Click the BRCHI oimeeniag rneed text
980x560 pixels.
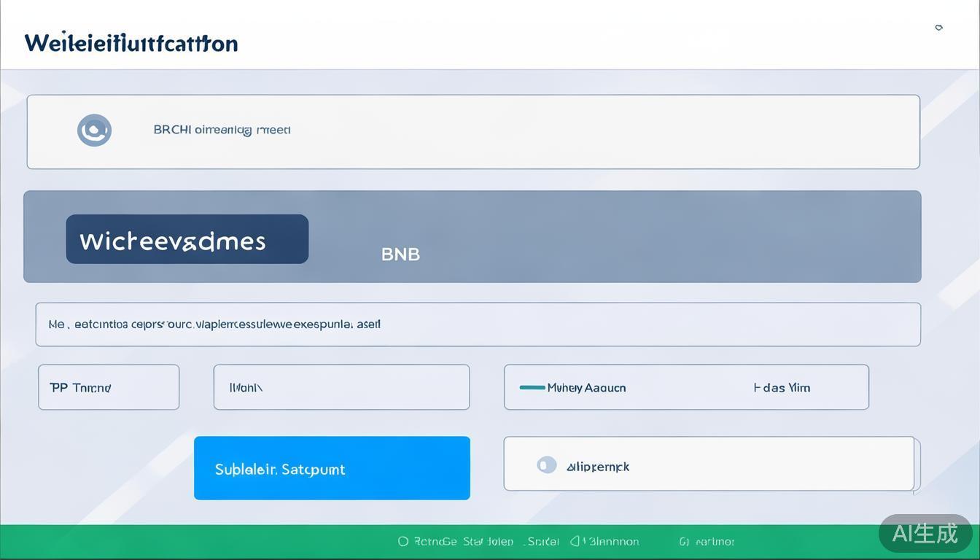(222, 130)
